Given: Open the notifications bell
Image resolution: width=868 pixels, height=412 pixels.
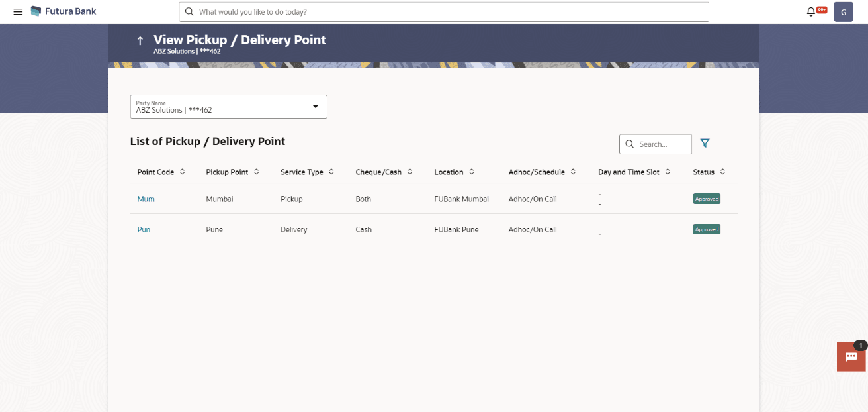Looking at the screenshot, I should tap(811, 12).
